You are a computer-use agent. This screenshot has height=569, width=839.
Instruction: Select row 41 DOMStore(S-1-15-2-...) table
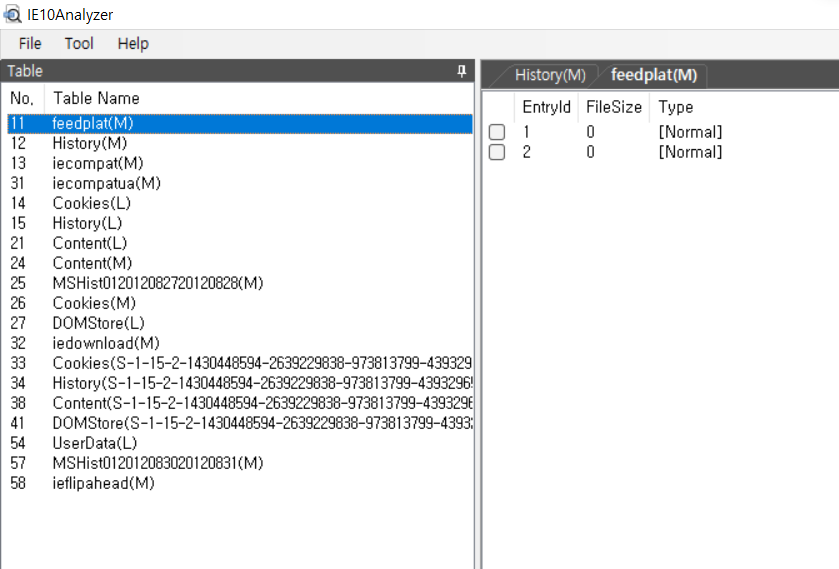[x=240, y=423]
